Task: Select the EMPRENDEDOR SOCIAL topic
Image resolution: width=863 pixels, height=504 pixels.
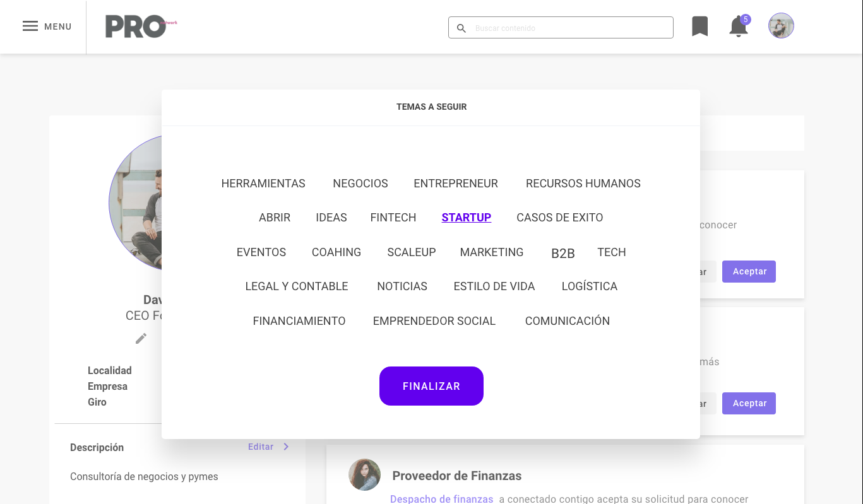Action: pyautogui.click(x=434, y=321)
